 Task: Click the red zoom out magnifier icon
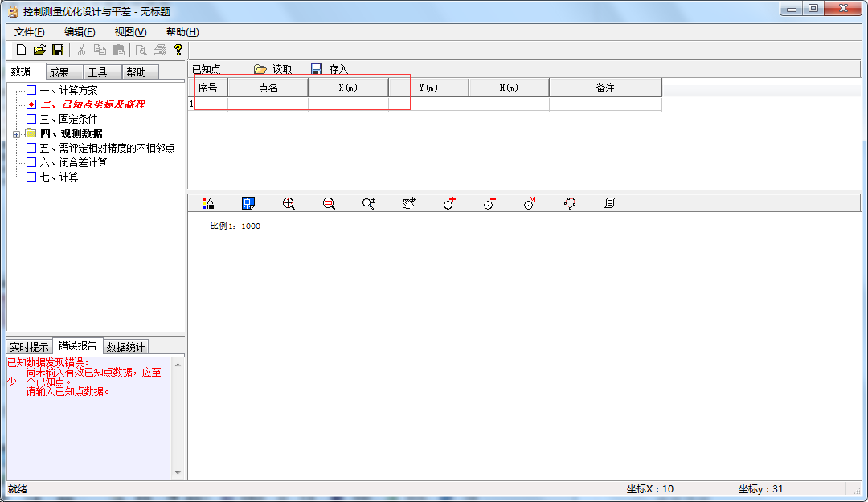(329, 204)
